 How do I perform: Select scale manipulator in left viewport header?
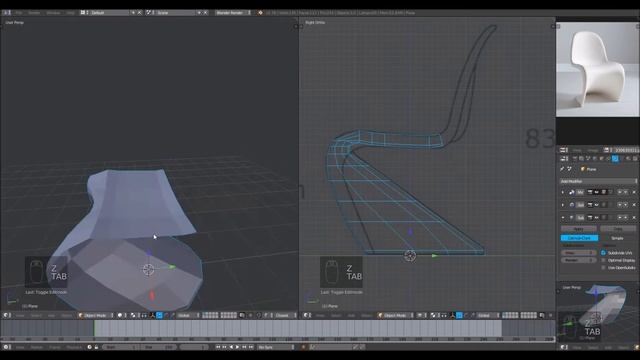coord(173,315)
